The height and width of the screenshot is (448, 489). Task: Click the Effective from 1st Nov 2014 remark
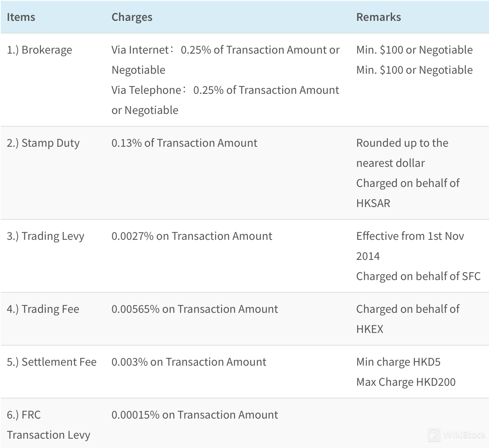click(x=410, y=246)
